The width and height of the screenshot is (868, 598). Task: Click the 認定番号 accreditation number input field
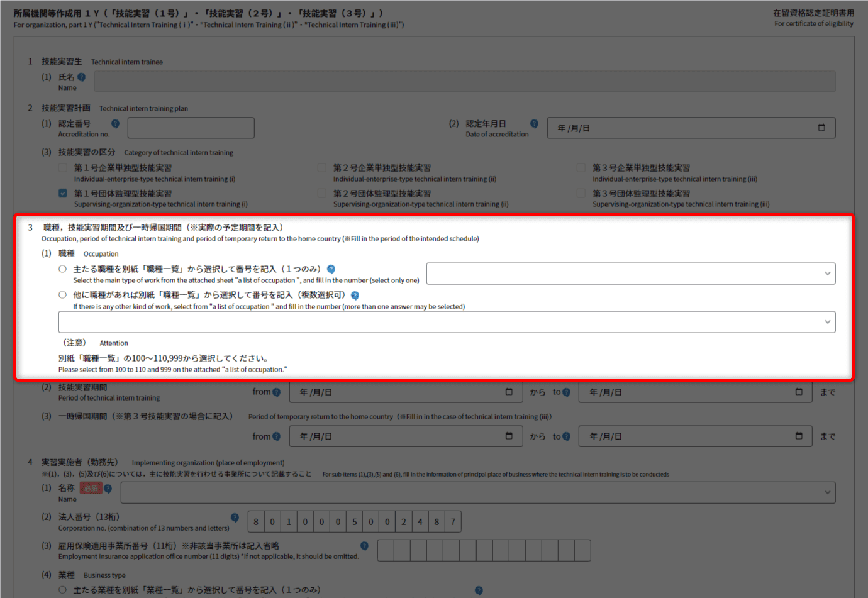191,128
